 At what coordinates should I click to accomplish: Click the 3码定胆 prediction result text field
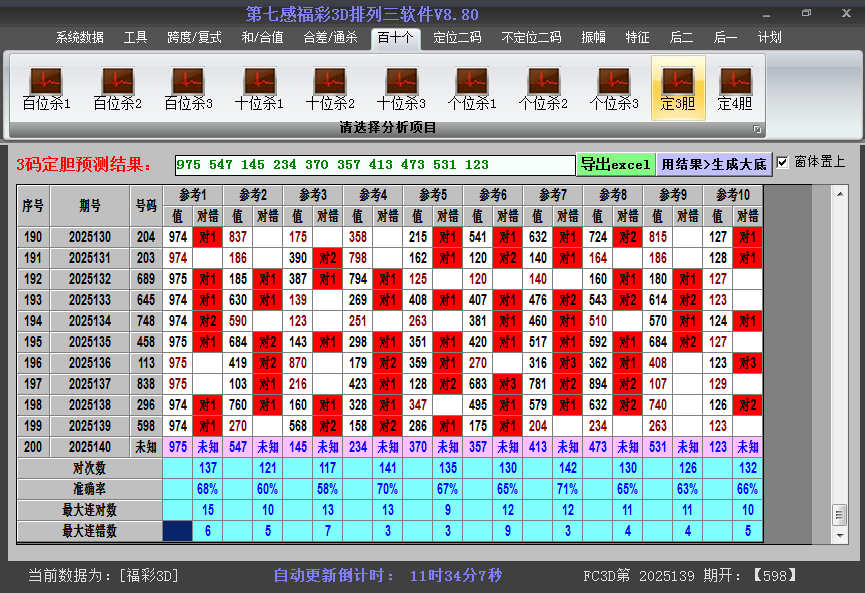pos(374,164)
